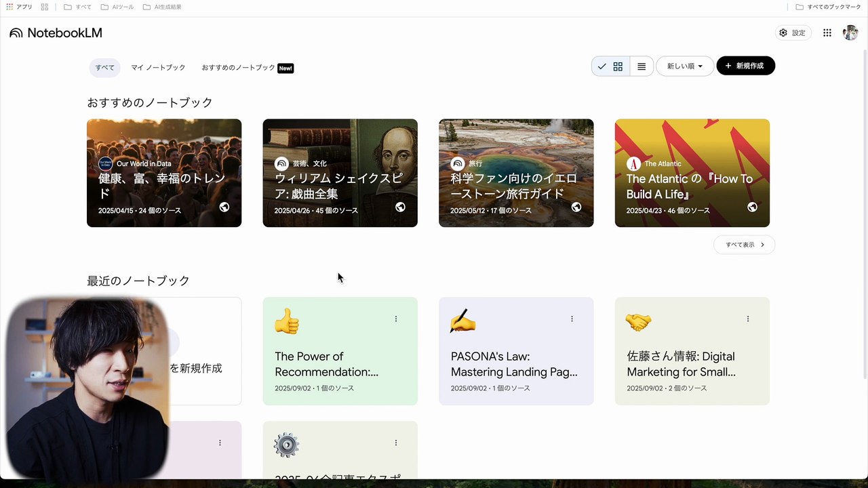Select the おすすめのノートブック tab

[x=247, y=68]
